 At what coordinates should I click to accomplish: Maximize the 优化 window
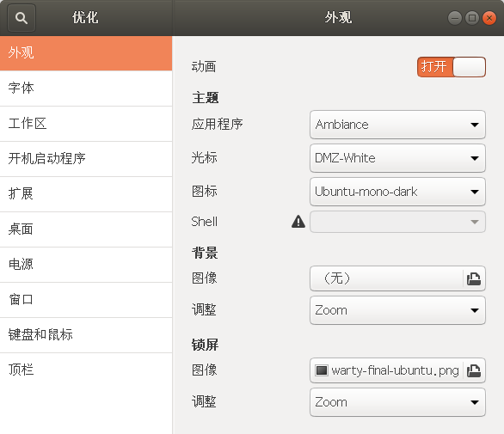click(472, 18)
